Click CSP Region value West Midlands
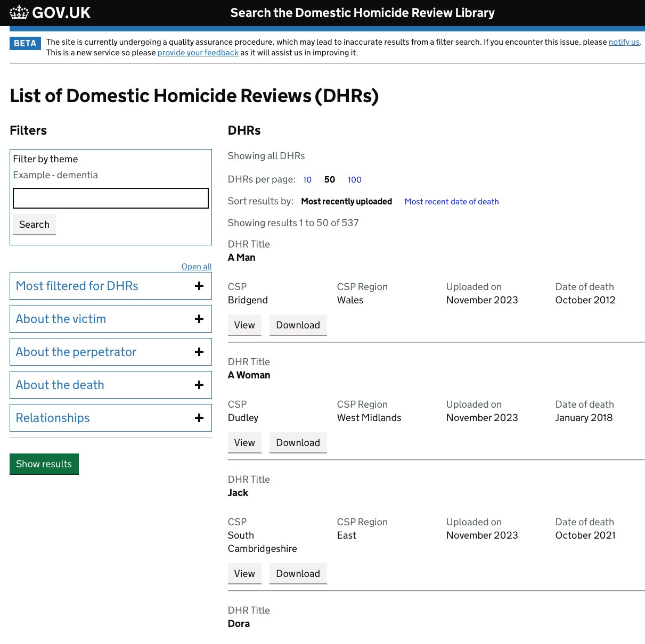Image resolution: width=645 pixels, height=644 pixels. pos(369,418)
